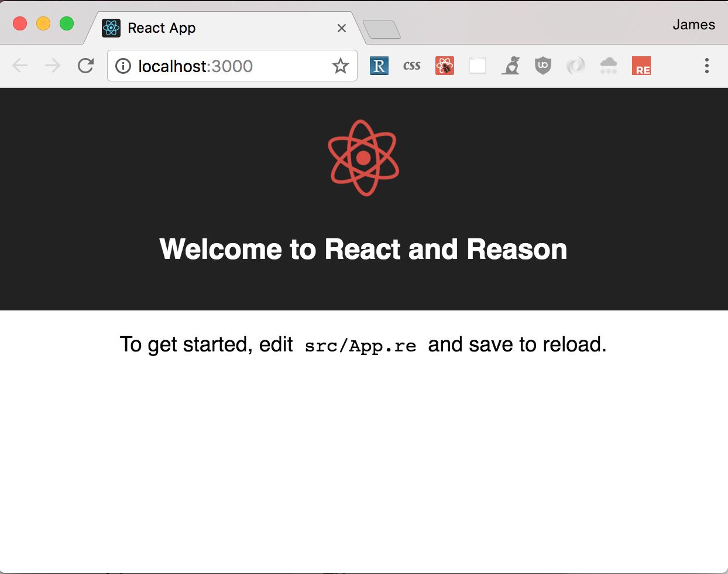Close the React App tab
728x574 pixels.
click(x=341, y=28)
